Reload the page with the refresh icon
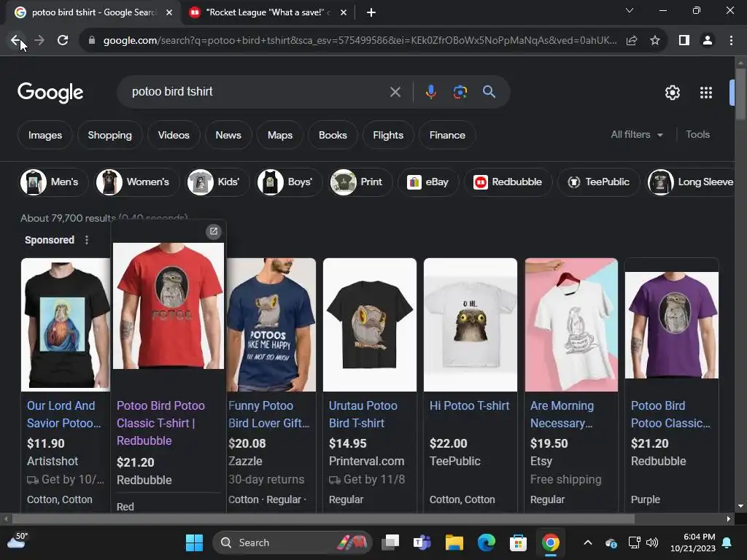747x560 pixels. point(63,41)
